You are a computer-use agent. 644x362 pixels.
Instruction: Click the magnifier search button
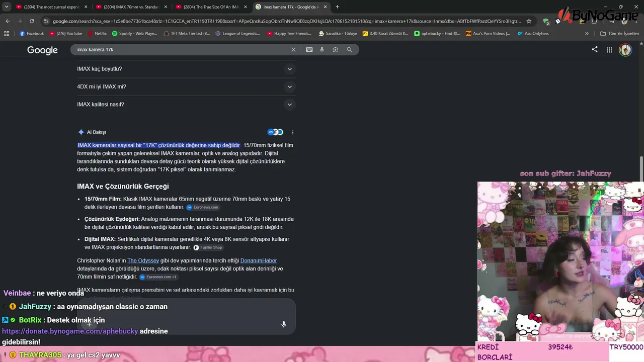(x=349, y=50)
